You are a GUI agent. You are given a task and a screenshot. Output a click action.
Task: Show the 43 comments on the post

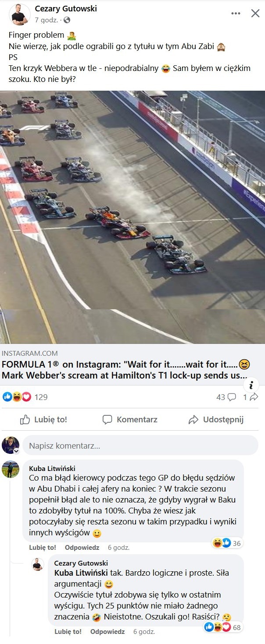tap(226, 397)
